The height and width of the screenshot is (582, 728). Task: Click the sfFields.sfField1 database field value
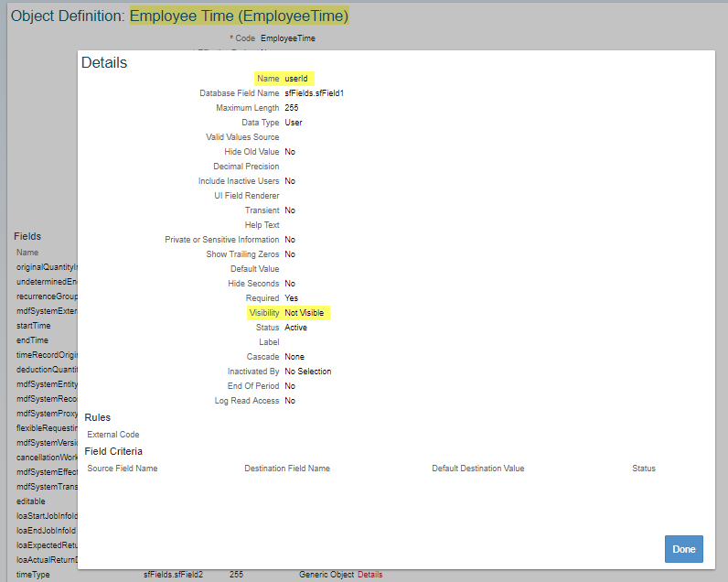315,93
